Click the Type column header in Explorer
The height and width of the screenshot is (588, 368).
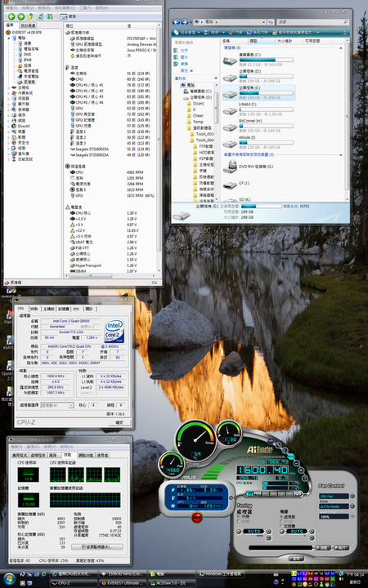click(262, 41)
